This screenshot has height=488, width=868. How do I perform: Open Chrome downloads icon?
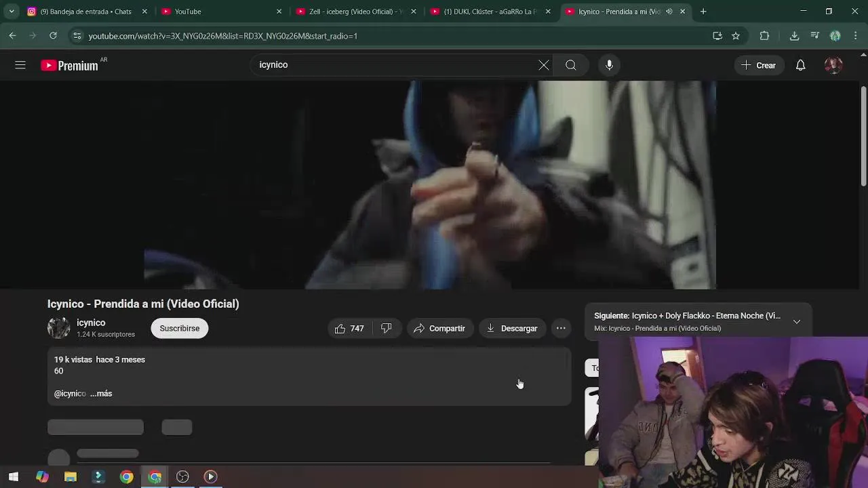[794, 36]
